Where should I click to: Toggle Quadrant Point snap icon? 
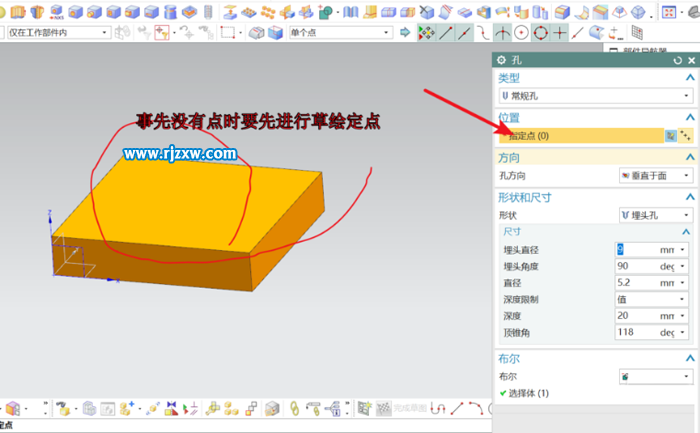(x=541, y=33)
